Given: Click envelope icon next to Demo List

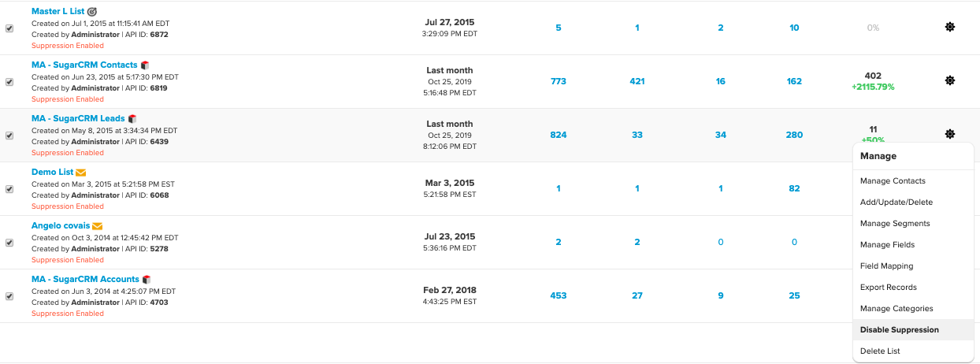Looking at the screenshot, I should 81,173.
